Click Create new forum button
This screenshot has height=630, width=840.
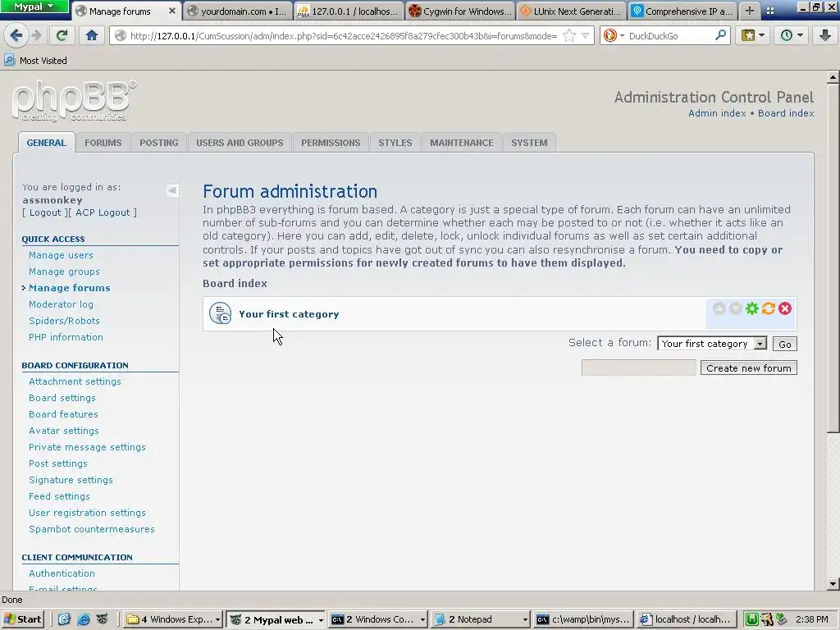(x=748, y=368)
